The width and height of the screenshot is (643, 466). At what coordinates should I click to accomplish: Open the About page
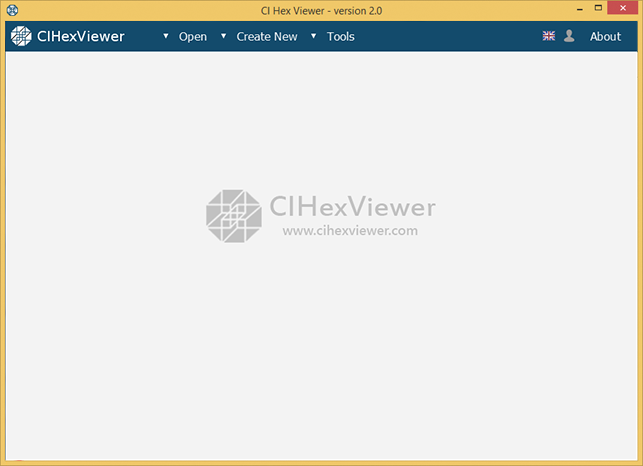point(605,37)
